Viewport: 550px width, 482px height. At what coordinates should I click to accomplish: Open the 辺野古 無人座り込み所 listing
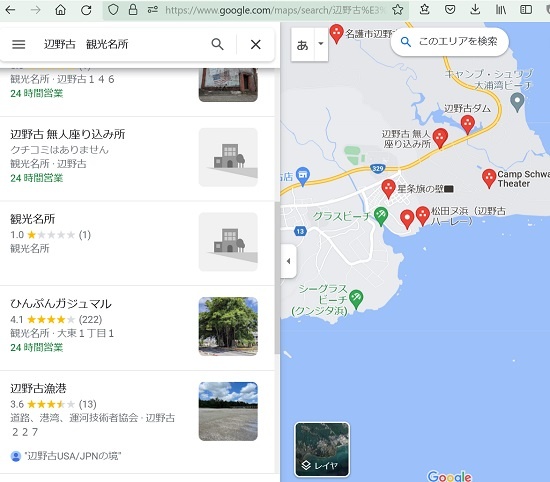point(137,159)
